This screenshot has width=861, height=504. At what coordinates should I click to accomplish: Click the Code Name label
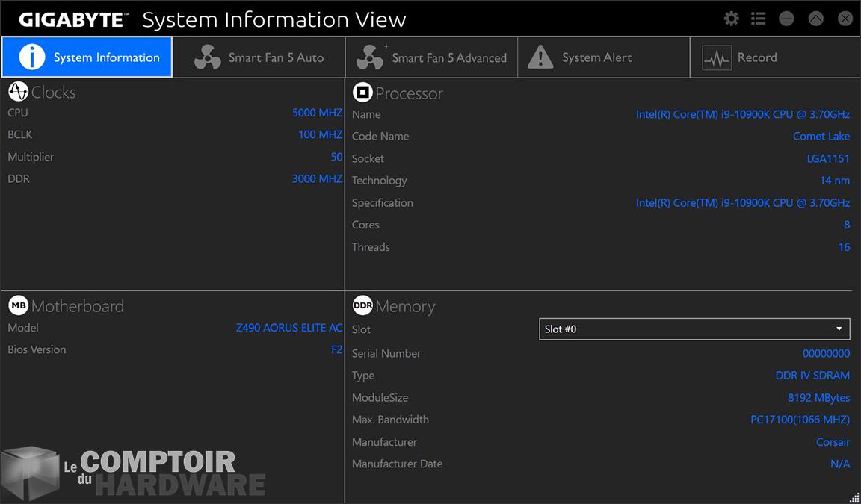point(380,136)
